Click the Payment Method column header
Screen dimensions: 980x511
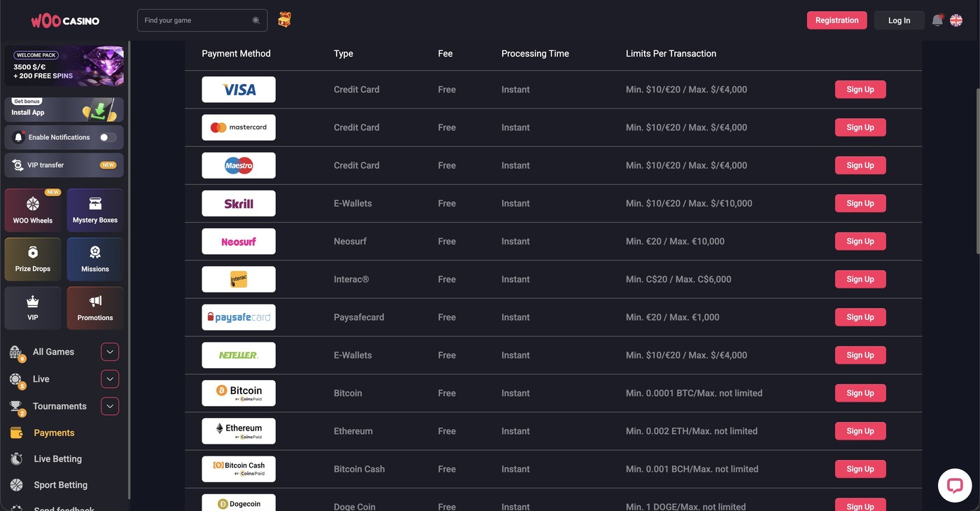(236, 53)
